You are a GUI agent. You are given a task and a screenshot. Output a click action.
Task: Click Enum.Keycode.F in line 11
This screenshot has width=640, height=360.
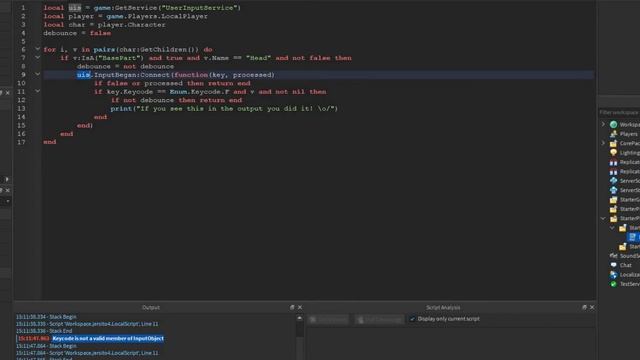click(x=199, y=92)
